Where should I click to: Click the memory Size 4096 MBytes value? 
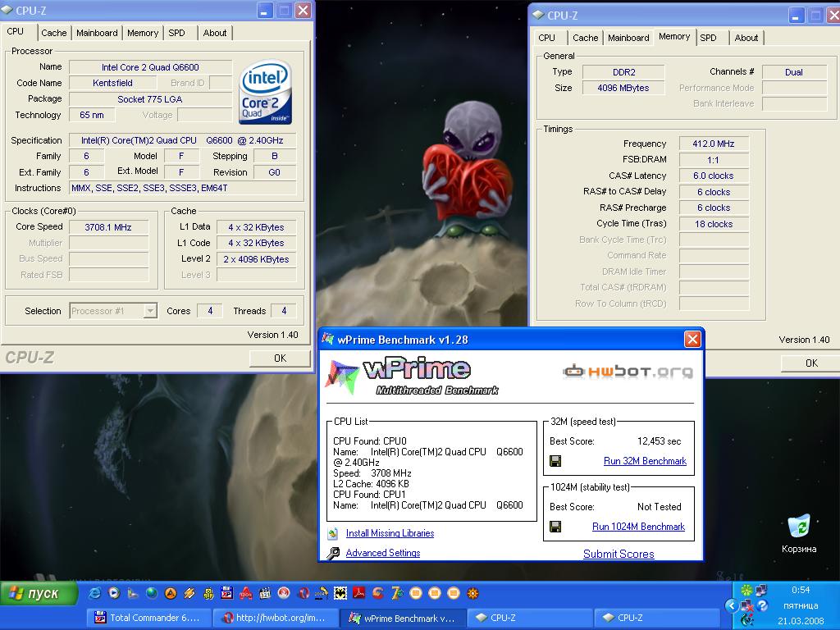pyautogui.click(x=623, y=88)
